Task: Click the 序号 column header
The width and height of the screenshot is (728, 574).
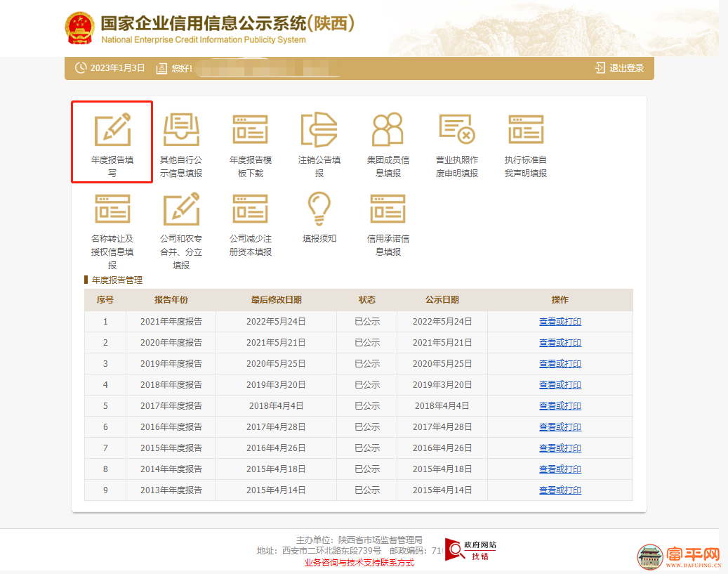Action: click(x=105, y=300)
